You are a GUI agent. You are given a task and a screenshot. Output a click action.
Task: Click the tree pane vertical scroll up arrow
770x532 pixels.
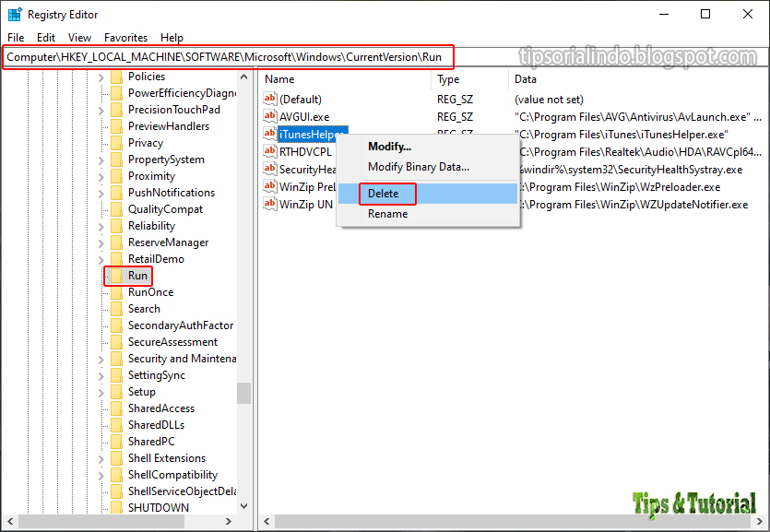(244, 77)
